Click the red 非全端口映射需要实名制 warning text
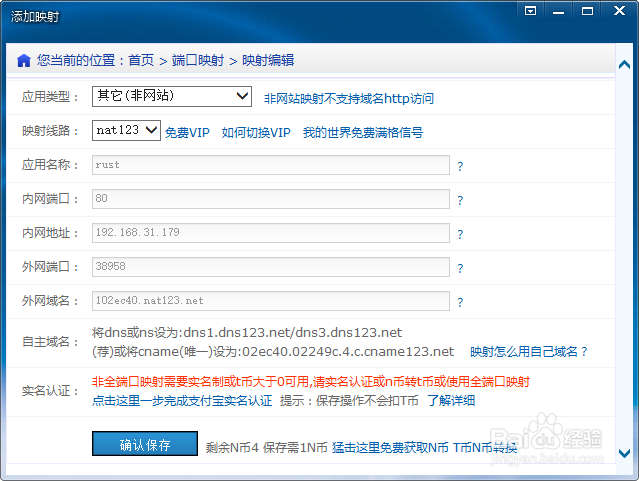This screenshot has height=481, width=639. pyautogui.click(x=311, y=382)
